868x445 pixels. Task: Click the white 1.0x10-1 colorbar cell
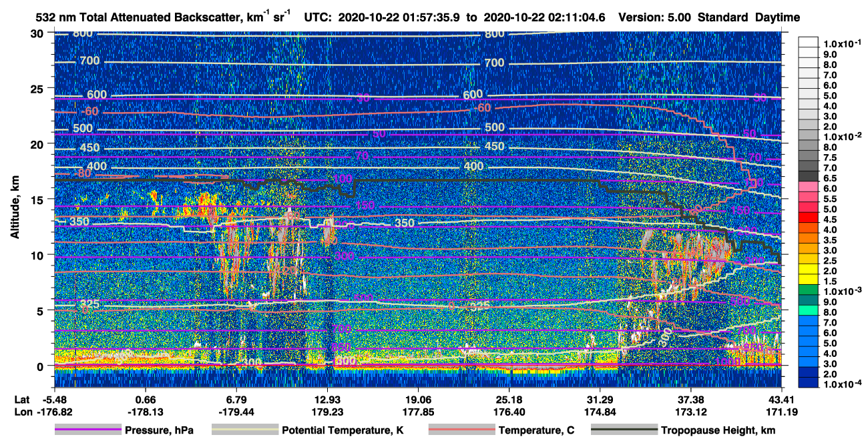tap(808, 43)
